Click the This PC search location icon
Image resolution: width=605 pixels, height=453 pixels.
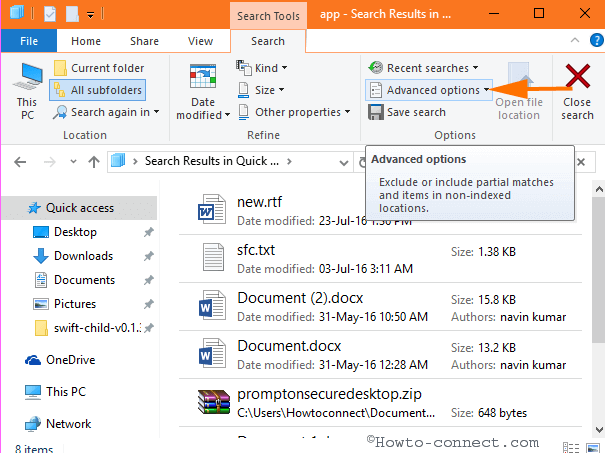pyautogui.click(x=27, y=77)
